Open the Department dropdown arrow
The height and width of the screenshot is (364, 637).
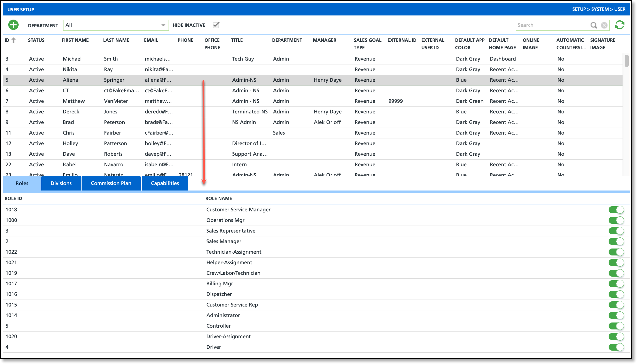pos(163,25)
